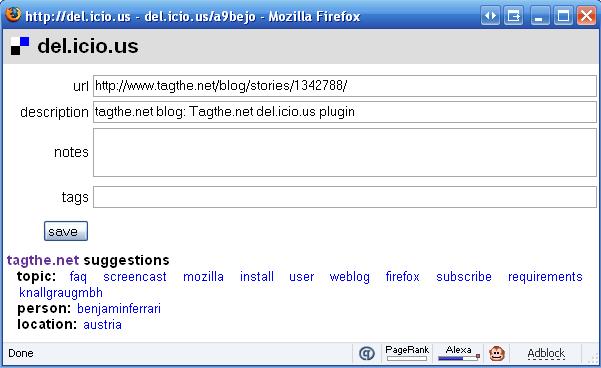
Task: Click the double-arrow title bar button
Action: click(490, 16)
